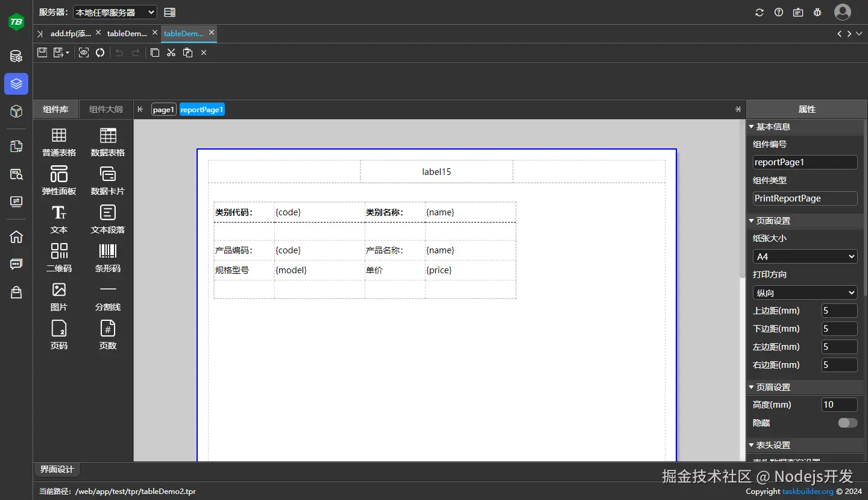Click the 界面设计 button

[57, 469]
